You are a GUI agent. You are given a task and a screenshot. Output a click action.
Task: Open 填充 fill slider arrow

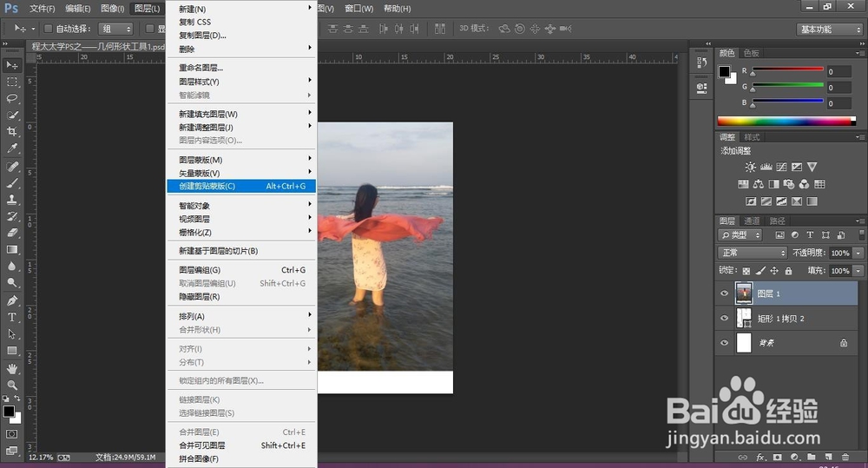click(x=858, y=271)
